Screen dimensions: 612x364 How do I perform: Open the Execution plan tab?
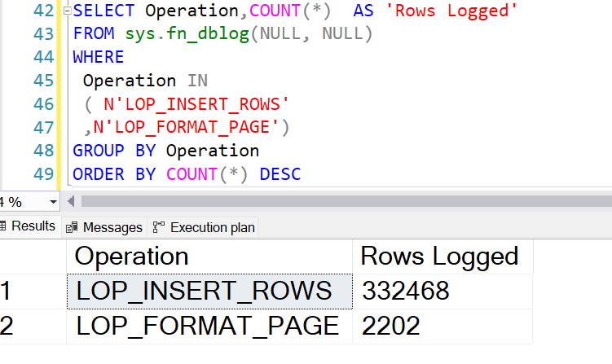204,227
